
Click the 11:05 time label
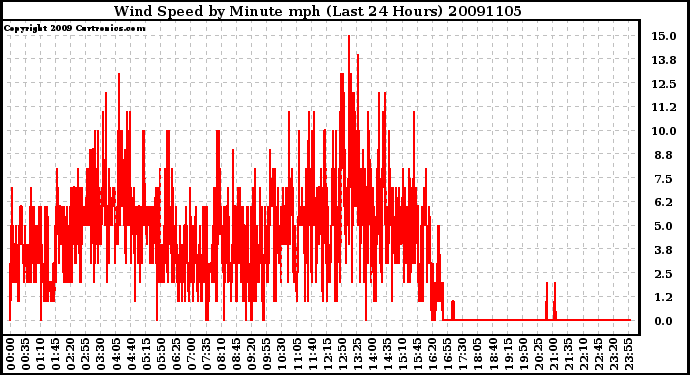click(297, 354)
